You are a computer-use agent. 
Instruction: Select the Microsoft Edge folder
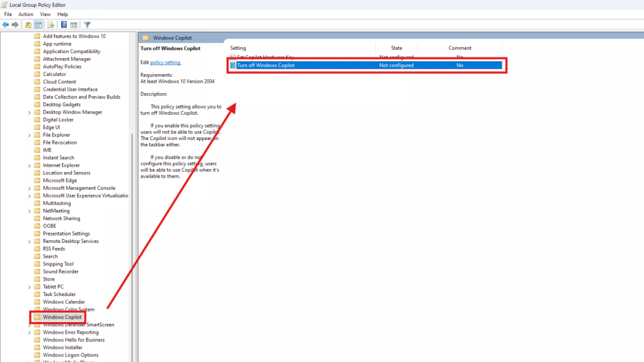coord(60,181)
